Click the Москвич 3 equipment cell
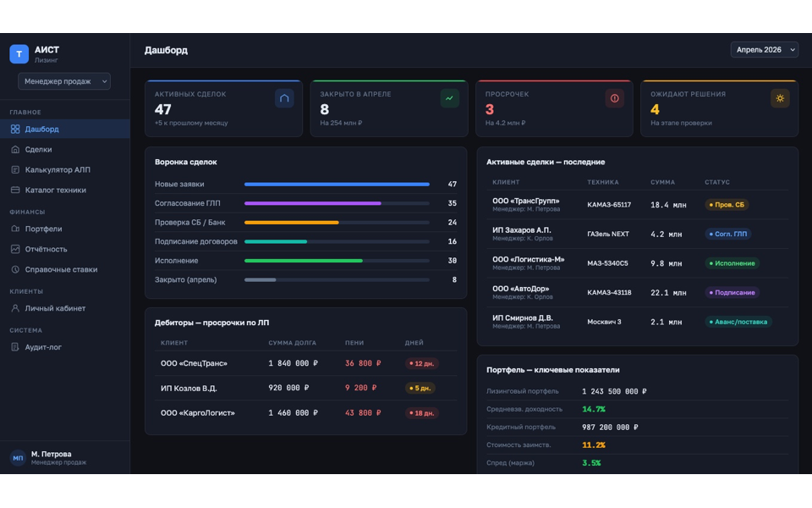This screenshot has width=812, height=508. click(x=604, y=322)
